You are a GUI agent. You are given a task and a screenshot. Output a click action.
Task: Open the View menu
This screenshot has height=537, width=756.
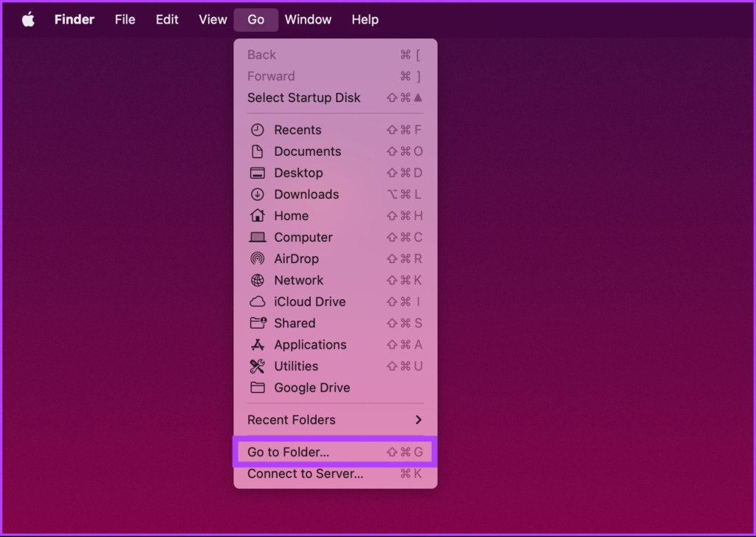(x=213, y=20)
